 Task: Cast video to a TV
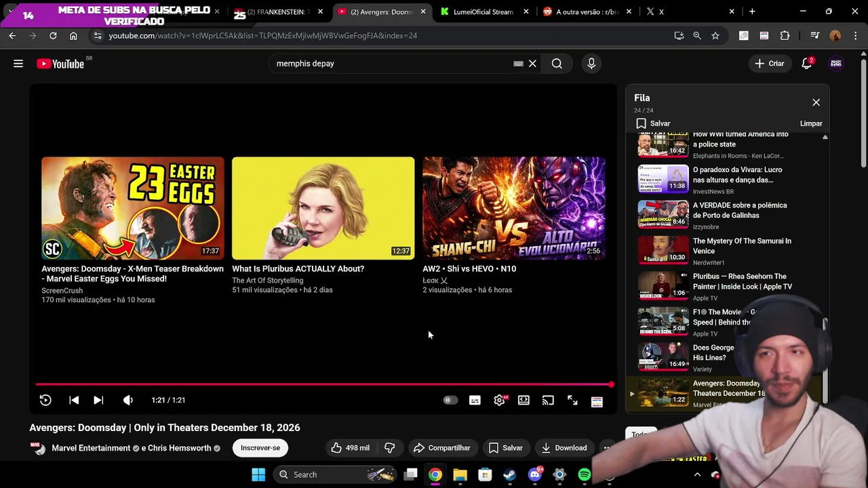click(x=548, y=401)
